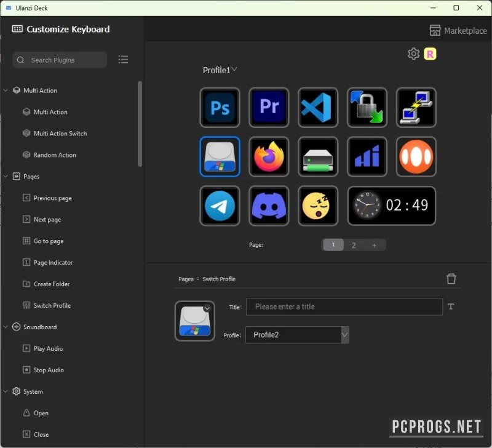Click the Title input field
Screen dimensions: 492x448
pyautogui.click(x=344, y=306)
